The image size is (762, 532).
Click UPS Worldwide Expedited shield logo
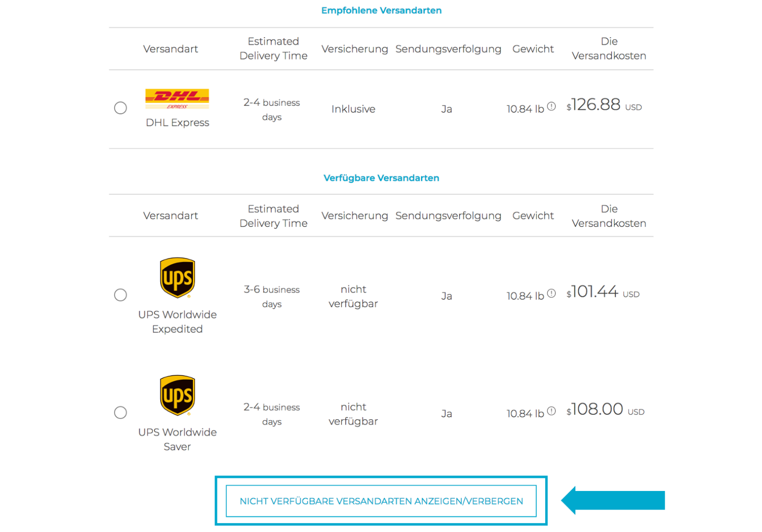(177, 278)
